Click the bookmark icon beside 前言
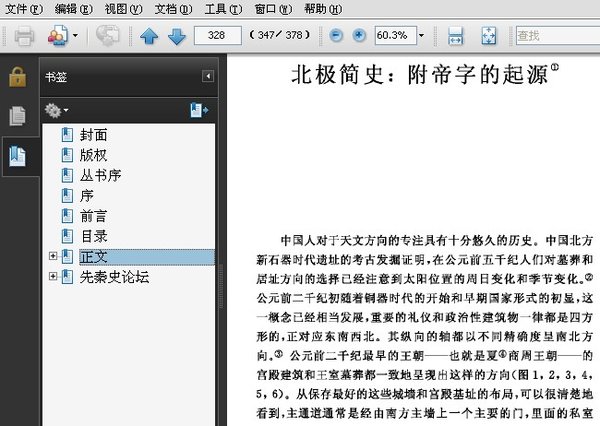Viewport: 600px width, 426px height. [67, 216]
